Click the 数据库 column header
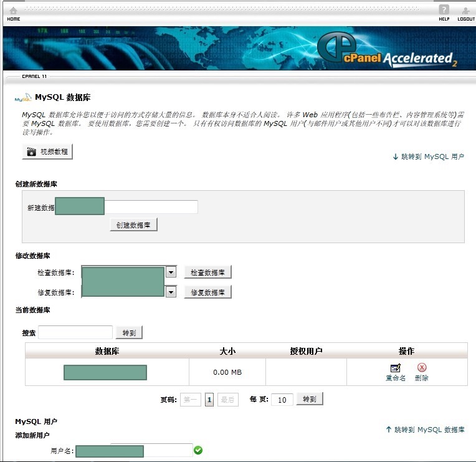The width and height of the screenshot is (476, 462). 107,351
